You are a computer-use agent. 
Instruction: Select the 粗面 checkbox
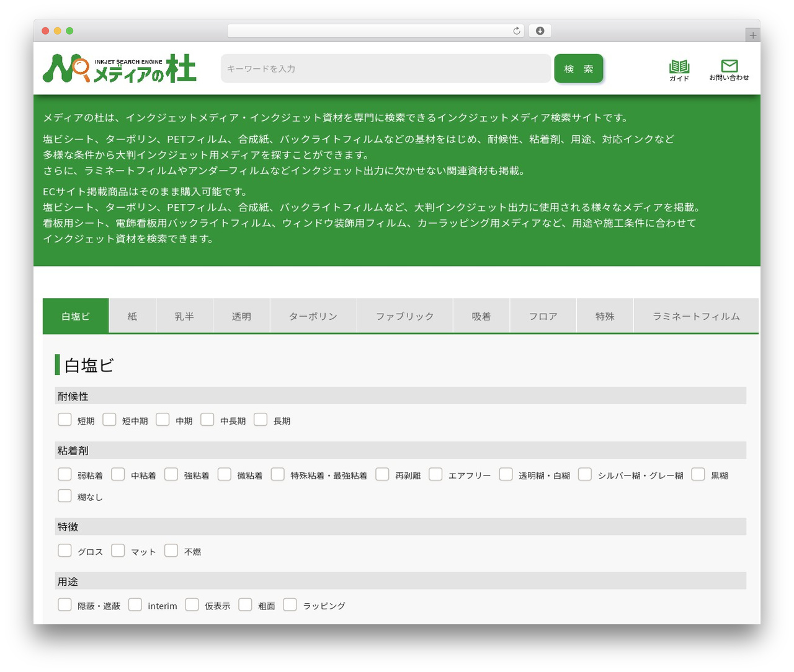(245, 604)
